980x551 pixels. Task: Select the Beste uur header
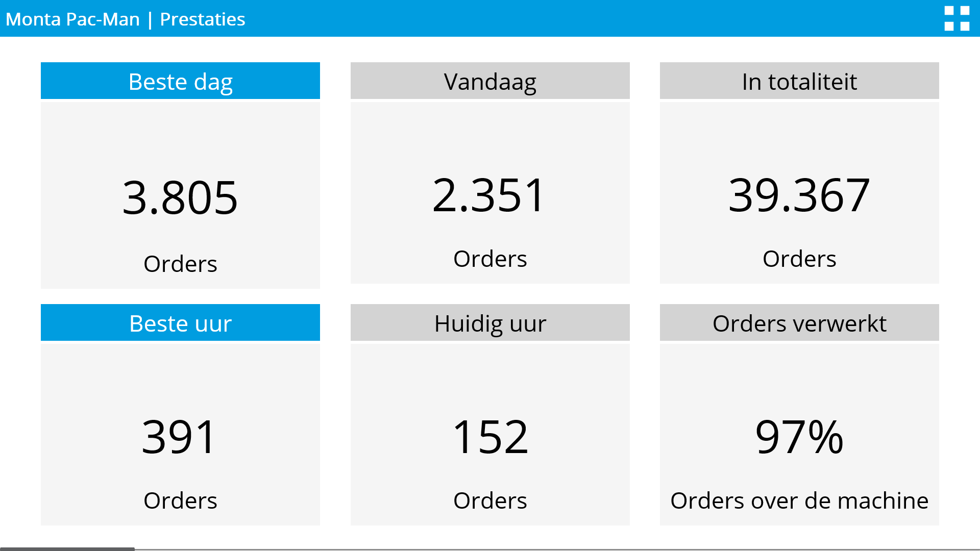(180, 323)
